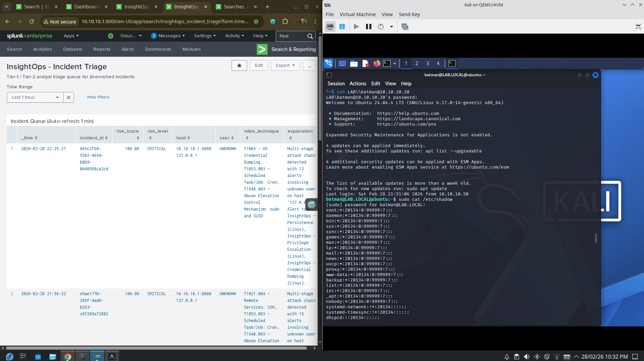Screen dimensions: 644x361
Task: Open the VM snapshots manager icon
Action: click(405, 27)
